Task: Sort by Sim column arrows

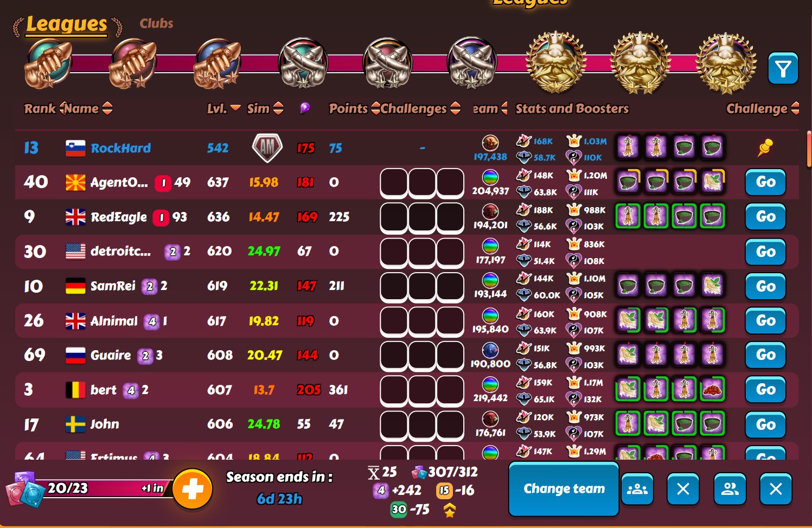Action: click(x=278, y=108)
